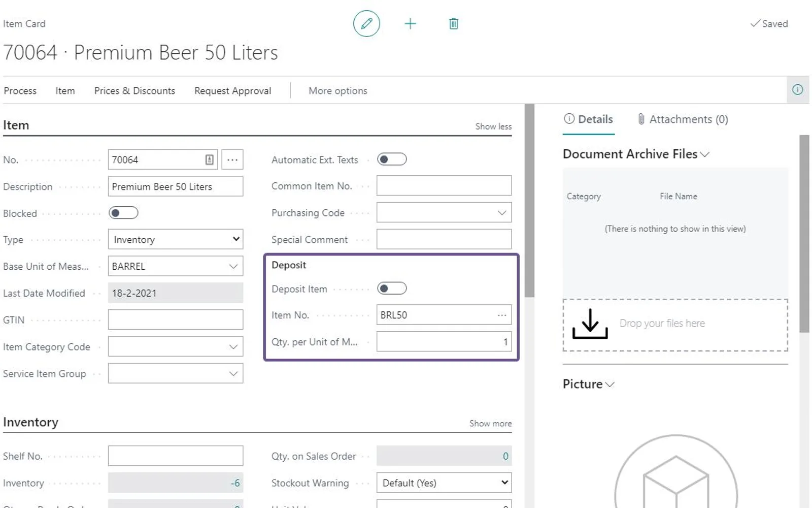
Task: Click the main card vertical scrollbar
Action: coord(529,201)
